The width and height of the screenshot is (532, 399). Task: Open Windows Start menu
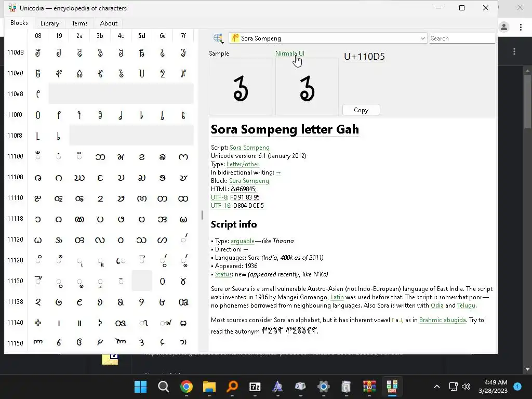point(140,387)
